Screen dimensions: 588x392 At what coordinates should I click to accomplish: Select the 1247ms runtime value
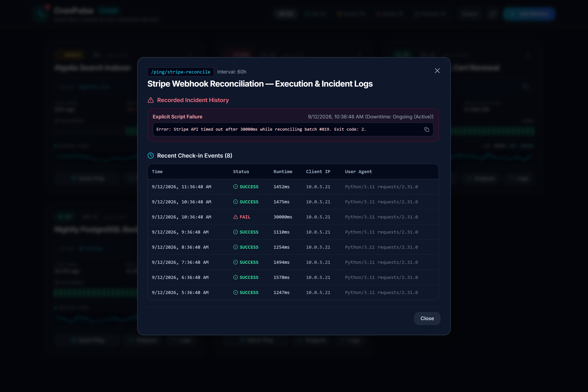click(x=281, y=292)
